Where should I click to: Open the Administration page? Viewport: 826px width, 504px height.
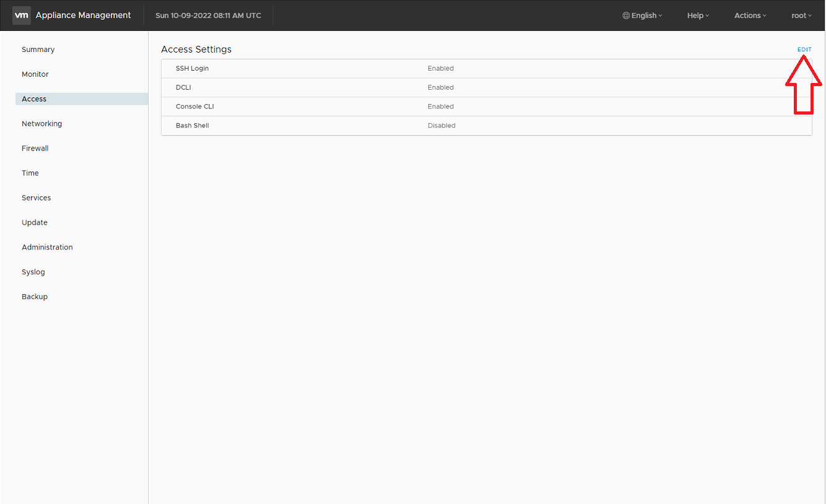point(47,248)
